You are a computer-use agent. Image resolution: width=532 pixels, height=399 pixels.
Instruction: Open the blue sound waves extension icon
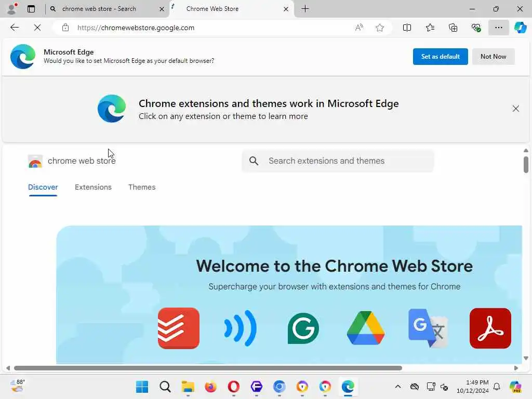tap(240, 328)
